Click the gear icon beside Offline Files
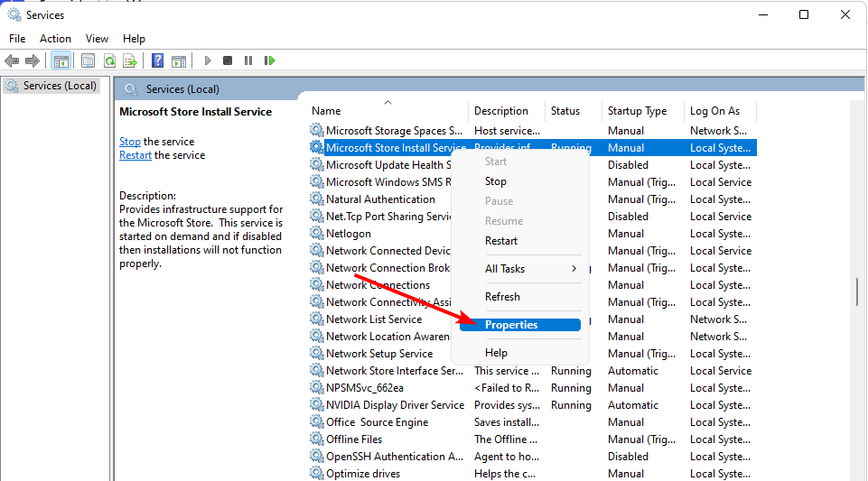This screenshot has width=868, height=481. [317, 439]
